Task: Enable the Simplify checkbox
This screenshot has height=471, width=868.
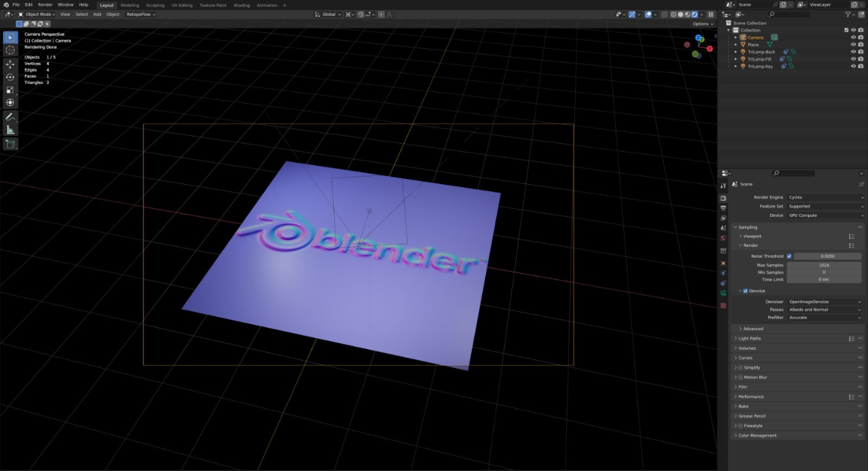Action: click(740, 368)
